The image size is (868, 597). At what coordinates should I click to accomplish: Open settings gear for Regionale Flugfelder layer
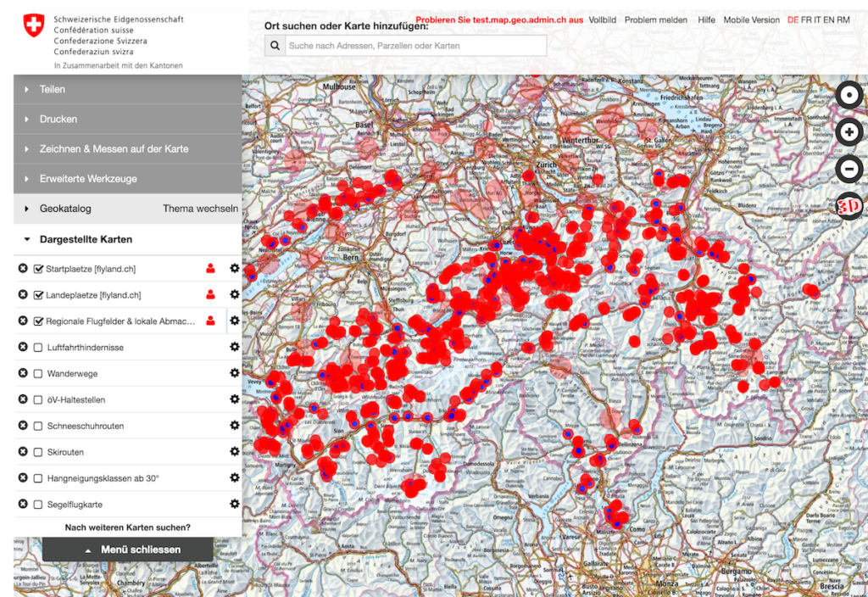tap(235, 321)
